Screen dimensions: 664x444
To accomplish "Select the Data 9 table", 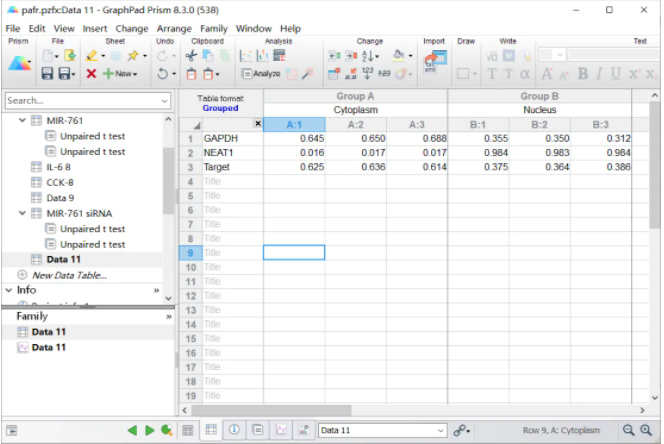I will point(60,198).
